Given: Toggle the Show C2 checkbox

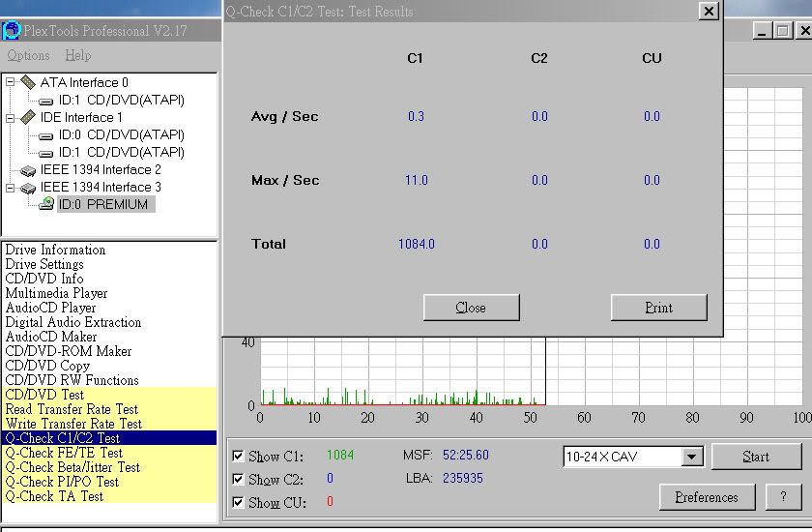Looking at the screenshot, I should coord(238,479).
